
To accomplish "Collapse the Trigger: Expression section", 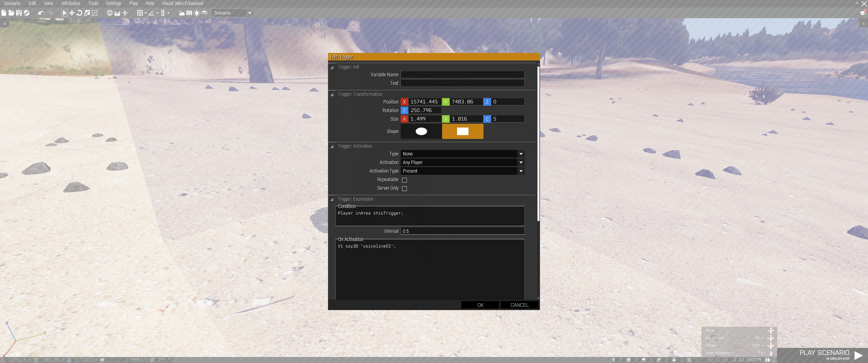I will (x=332, y=199).
